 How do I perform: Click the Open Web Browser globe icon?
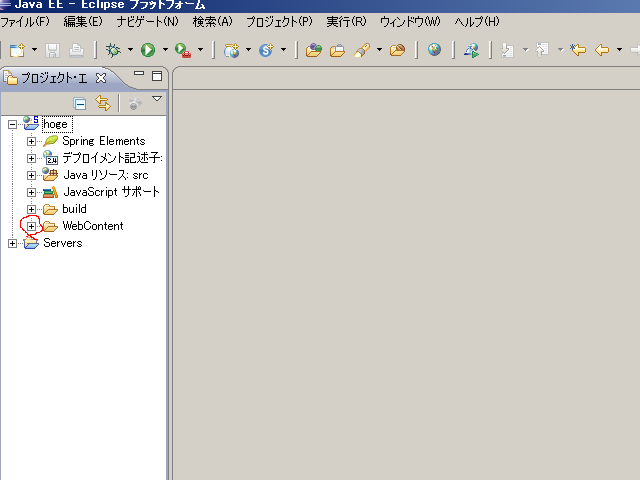point(434,50)
